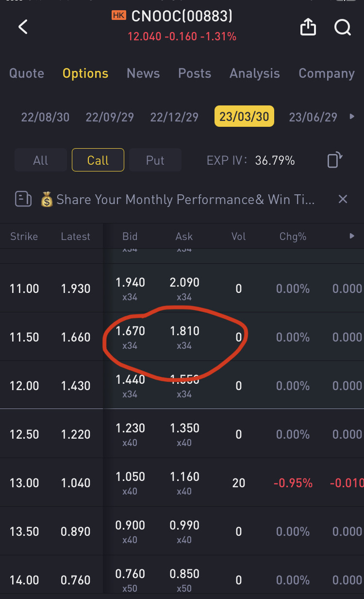This screenshot has height=599, width=364.
Task: Tap the rotate screen layout icon
Action: tap(335, 160)
